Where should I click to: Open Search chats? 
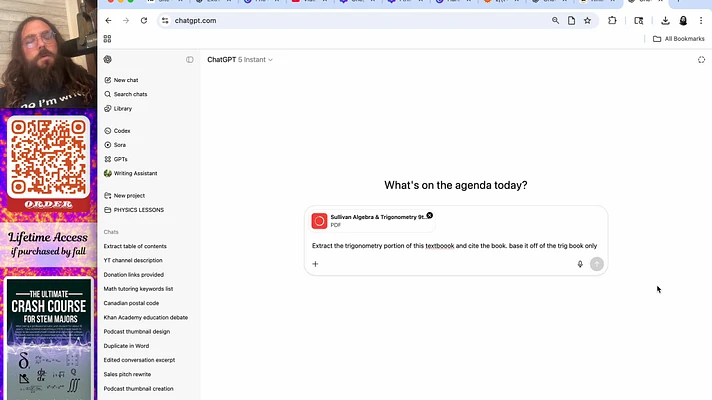(x=126, y=94)
